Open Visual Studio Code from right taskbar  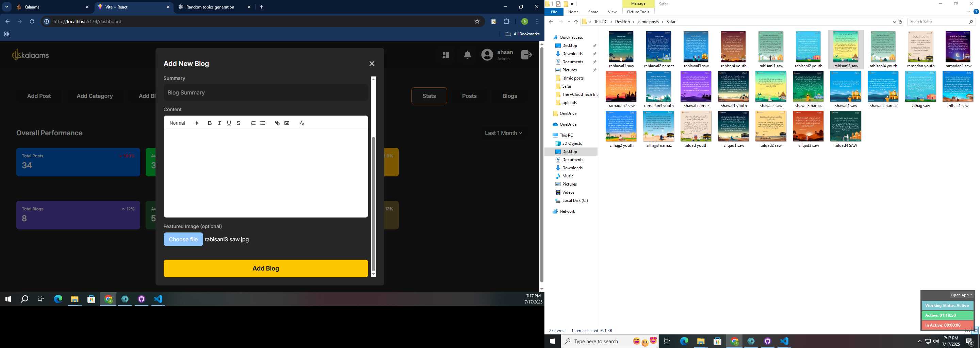(784, 342)
